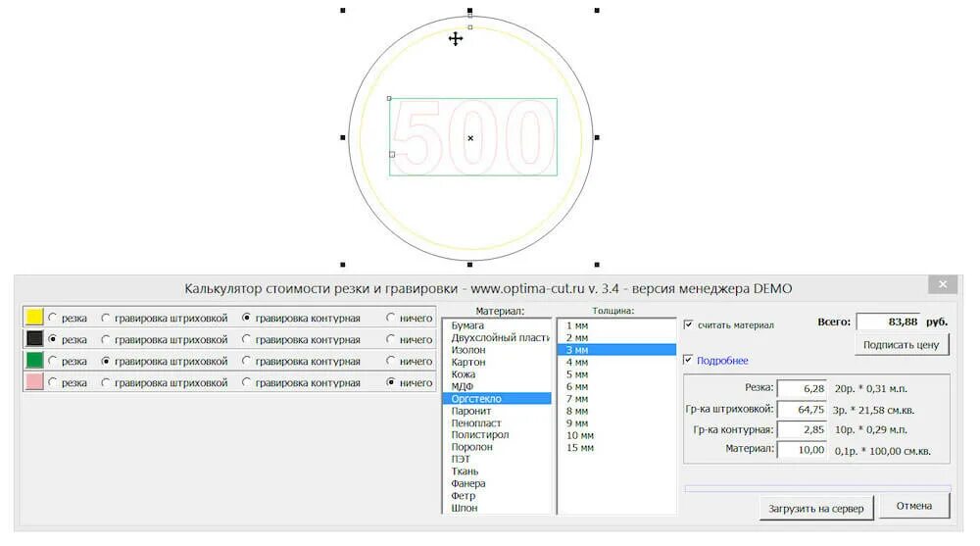Choose 'Поролон' material
The height and width of the screenshot is (546, 980).
497,447
